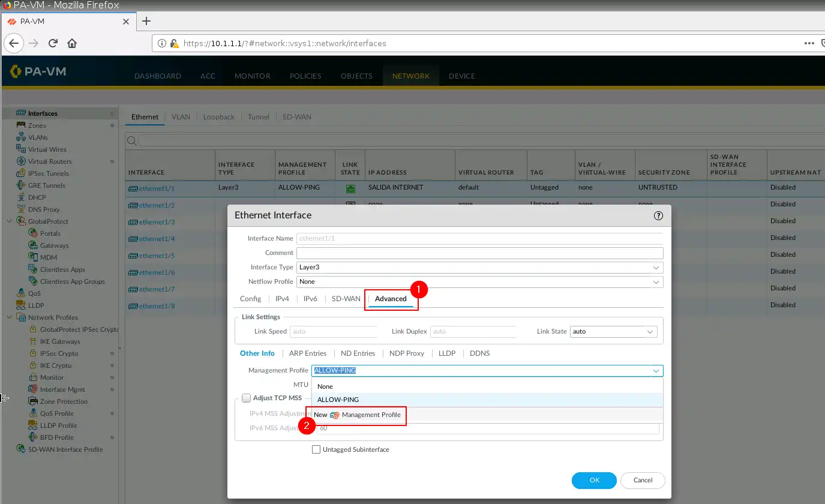The height and width of the screenshot is (504, 825).
Task: Open a new Firefox tab
Action: [146, 21]
